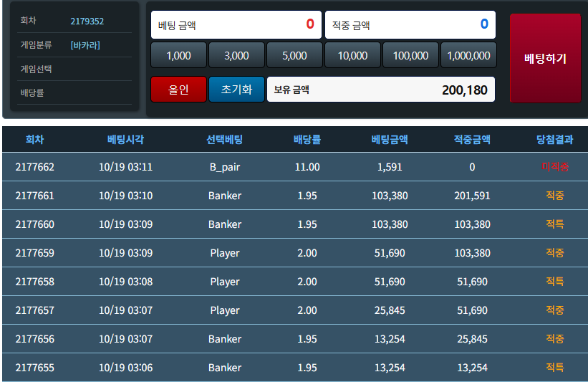Choose the 10,000 bet button
The height and width of the screenshot is (382, 588).
coord(352,55)
